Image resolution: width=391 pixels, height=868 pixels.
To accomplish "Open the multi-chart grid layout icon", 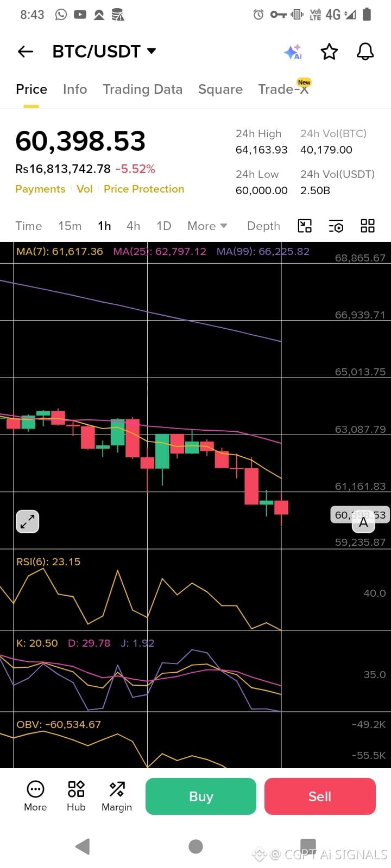I will click(x=368, y=226).
